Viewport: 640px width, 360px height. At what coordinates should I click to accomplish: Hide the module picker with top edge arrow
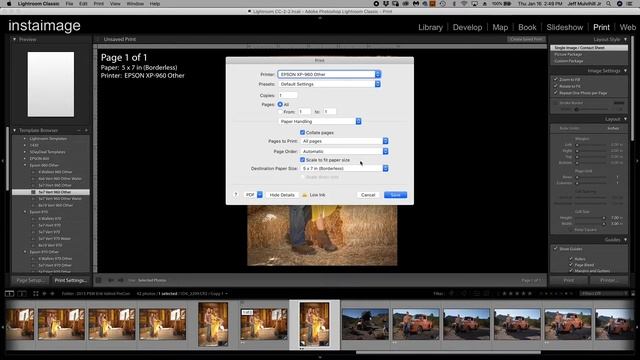pos(320,18)
